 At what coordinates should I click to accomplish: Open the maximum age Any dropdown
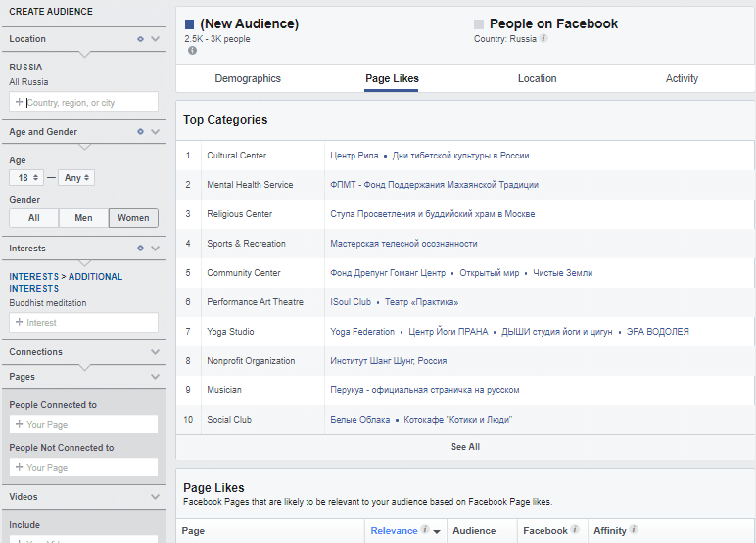click(76, 177)
